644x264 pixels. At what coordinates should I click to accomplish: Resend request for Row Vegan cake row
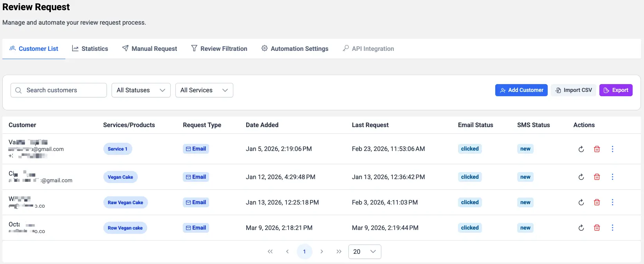pos(581,228)
